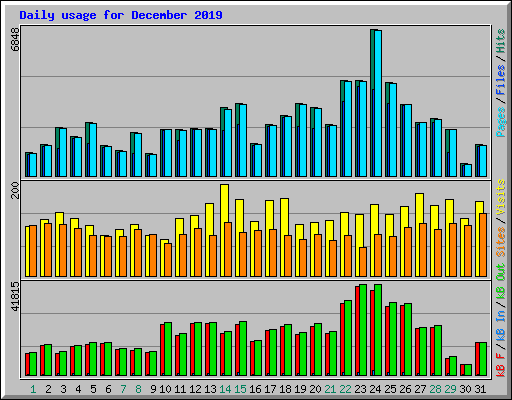Image resolution: width=512 pixels, height=400 pixels.
Task: Click the chart title 'Daily usage for December 2019'
Action: pos(121,15)
